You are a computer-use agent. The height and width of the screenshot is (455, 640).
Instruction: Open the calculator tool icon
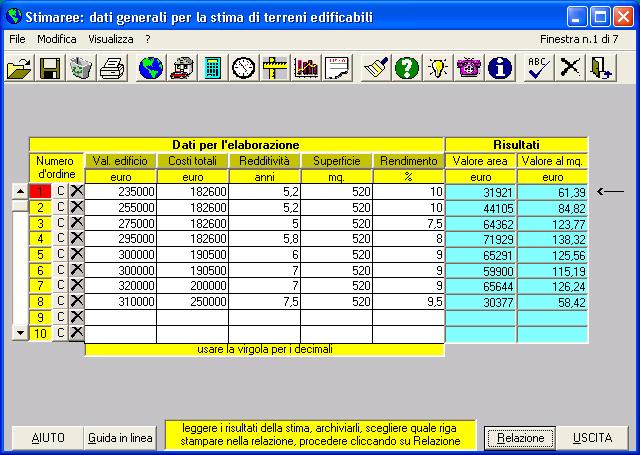212,68
